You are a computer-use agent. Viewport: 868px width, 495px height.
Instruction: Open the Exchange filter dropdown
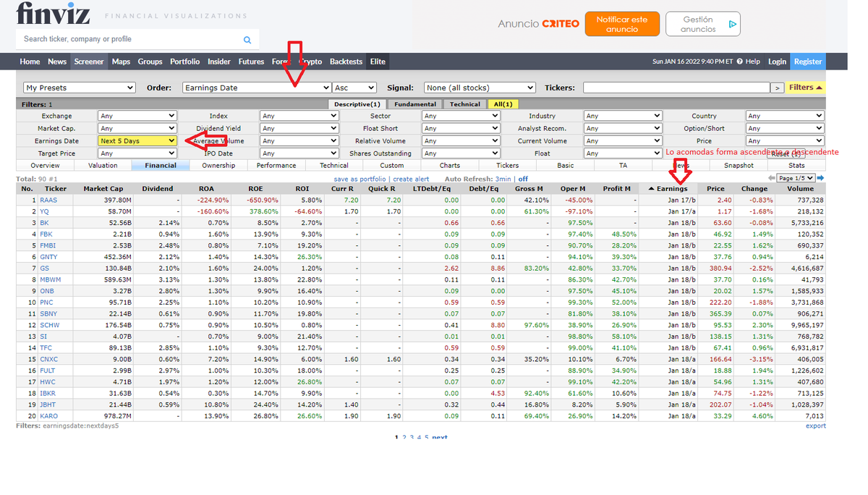pos(137,116)
